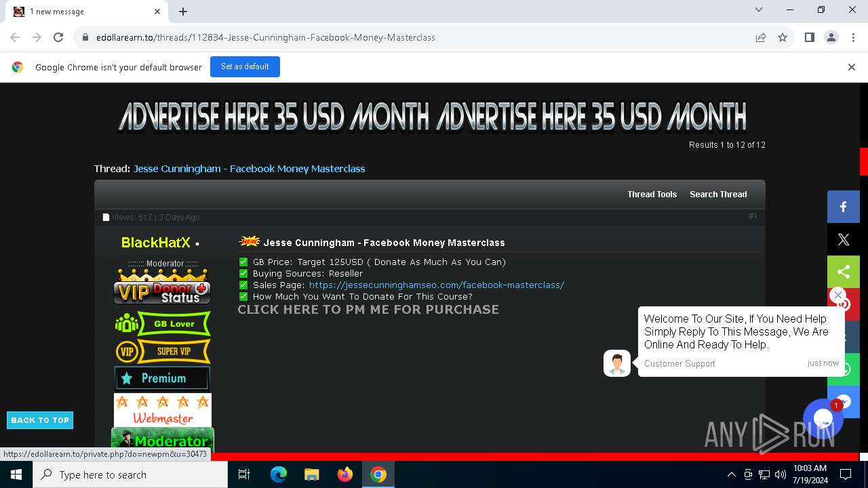
Task: Share the thread on X (Twitter)
Action: click(844, 239)
